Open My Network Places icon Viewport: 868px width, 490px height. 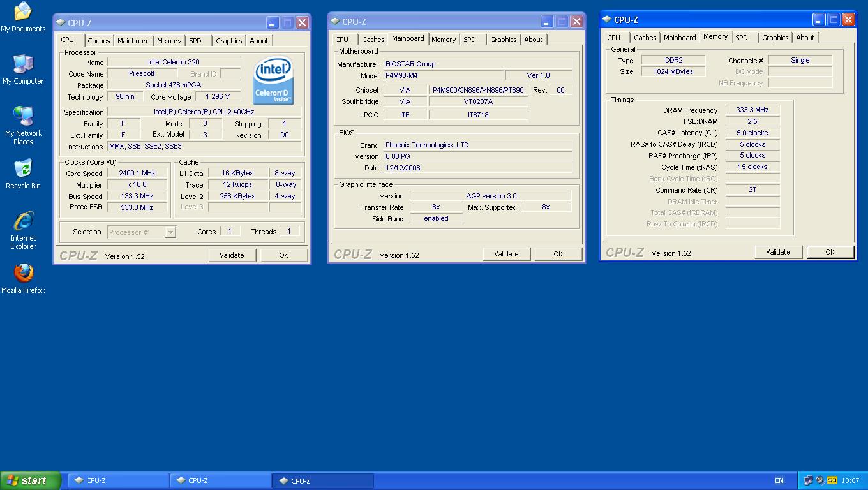click(23, 117)
